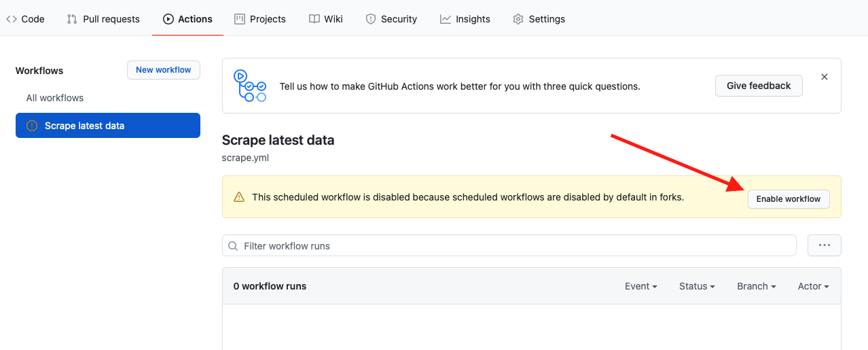This screenshot has height=350, width=868.
Task: Expand the Branch filter dropdown
Action: pos(757,286)
